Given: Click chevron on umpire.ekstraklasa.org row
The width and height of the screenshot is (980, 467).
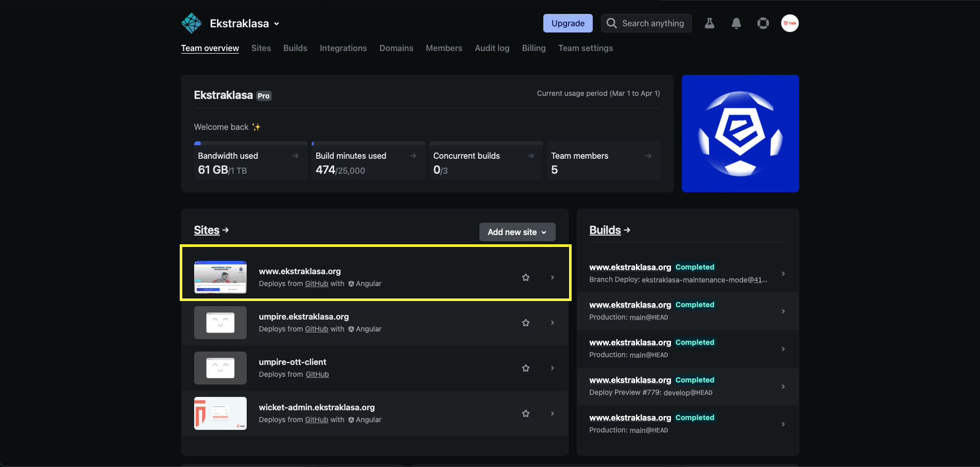Looking at the screenshot, I should click(553, 323).
